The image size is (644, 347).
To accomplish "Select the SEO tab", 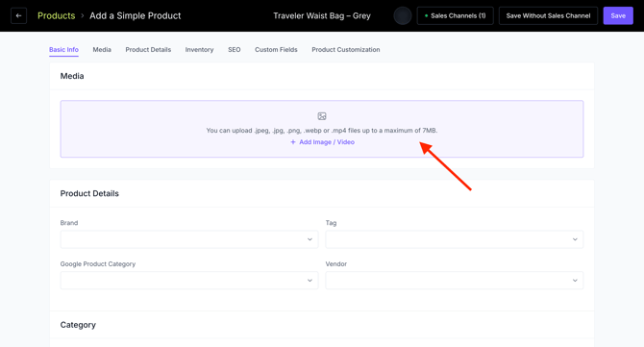I will (235, 50).
